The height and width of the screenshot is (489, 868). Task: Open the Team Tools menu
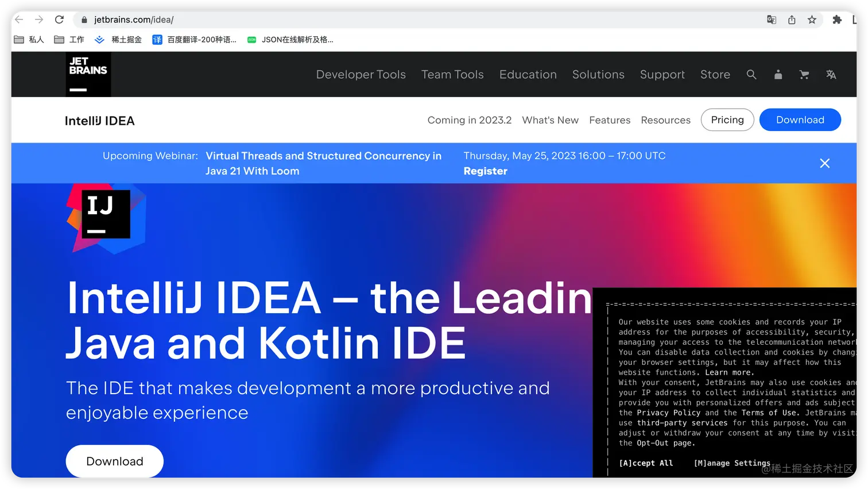click(x=452, y=75)
